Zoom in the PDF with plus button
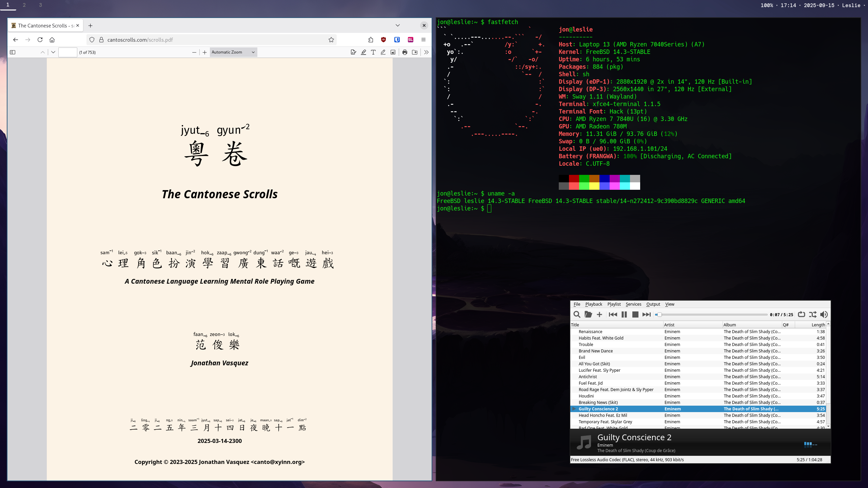Image resolution: width=868 pixels, height=488 pixels. (205, 52)
